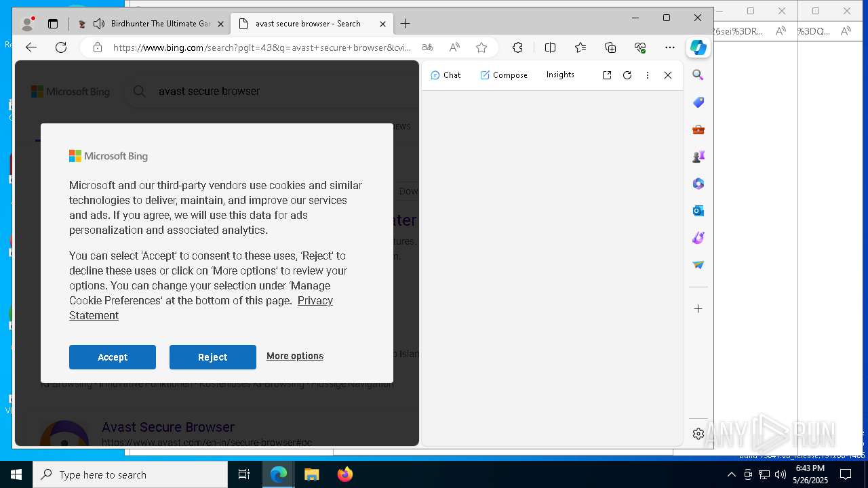
Task: Add this page to favorites star
Action: point(481,47)
